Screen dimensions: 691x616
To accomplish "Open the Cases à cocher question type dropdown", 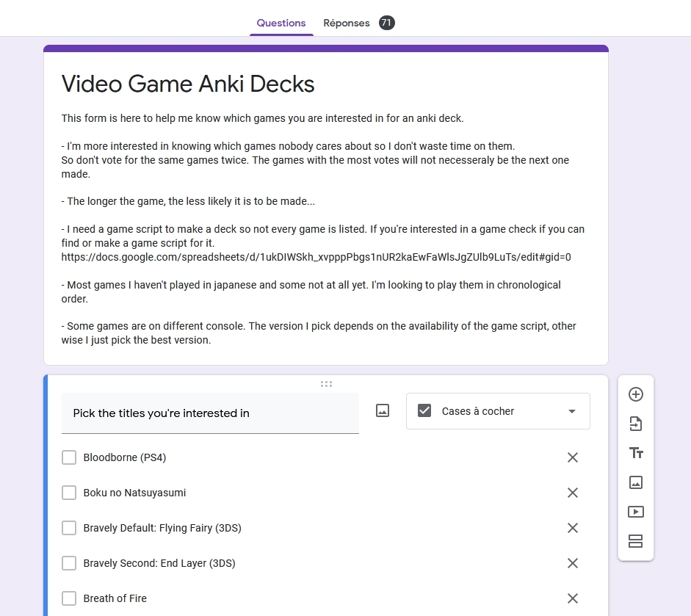I will click(498, 411).
